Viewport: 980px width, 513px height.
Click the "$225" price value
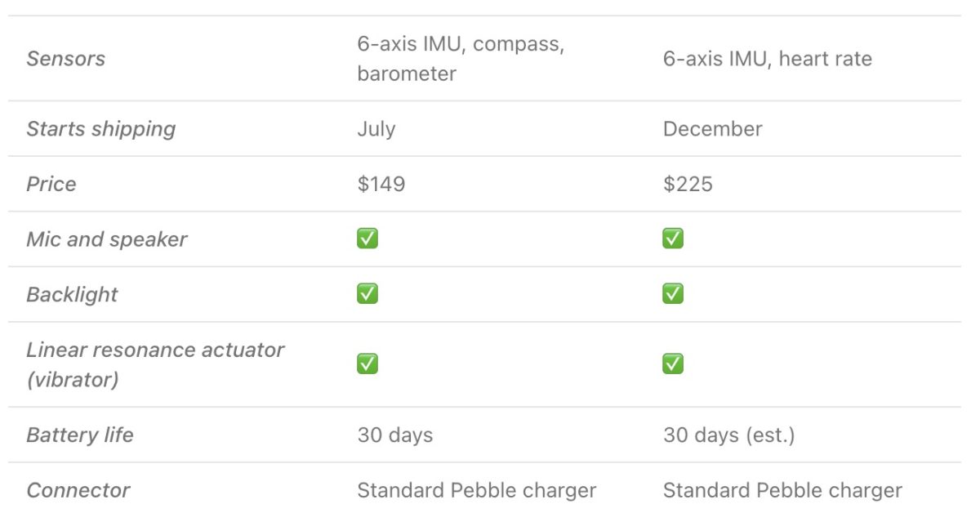tap(688, 184)
